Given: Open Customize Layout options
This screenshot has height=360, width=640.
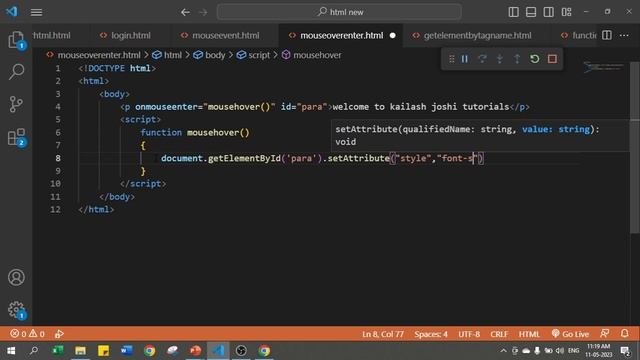Looking at the screenshot, I should coord(567,12).
